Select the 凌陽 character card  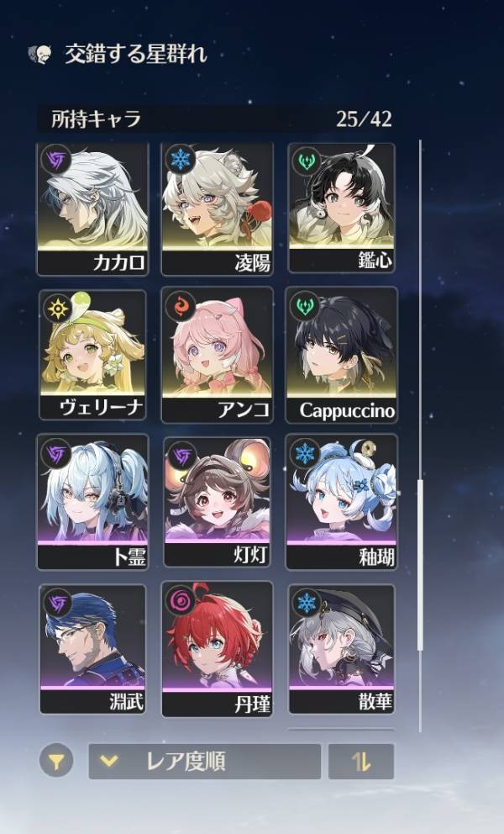[x=217, y=209]
